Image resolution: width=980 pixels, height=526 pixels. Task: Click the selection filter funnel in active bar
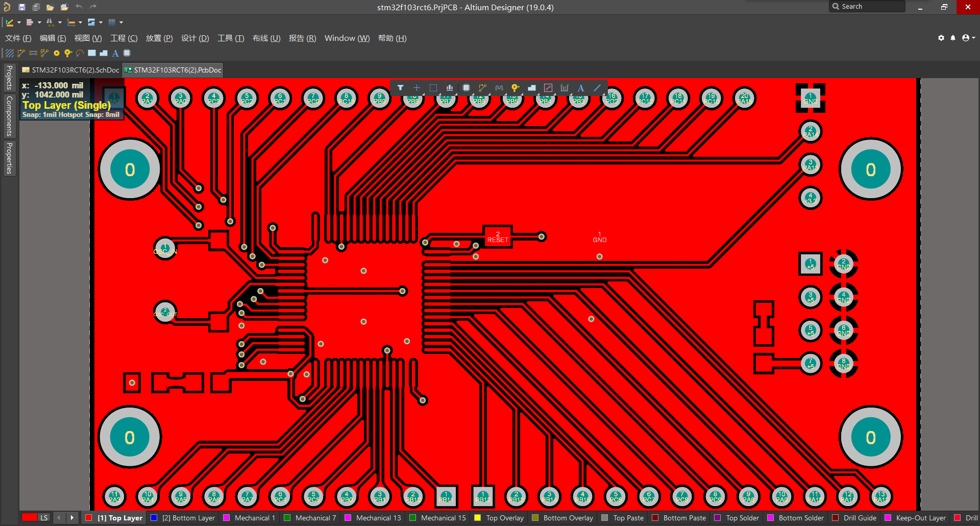coord(401,88)
